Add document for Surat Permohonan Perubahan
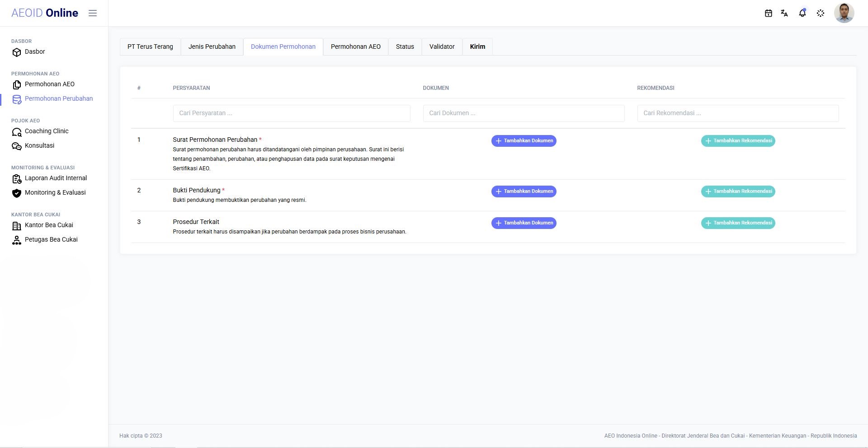Image resolution: width=868 pixels, height=448 pixels. click(524, 141)
